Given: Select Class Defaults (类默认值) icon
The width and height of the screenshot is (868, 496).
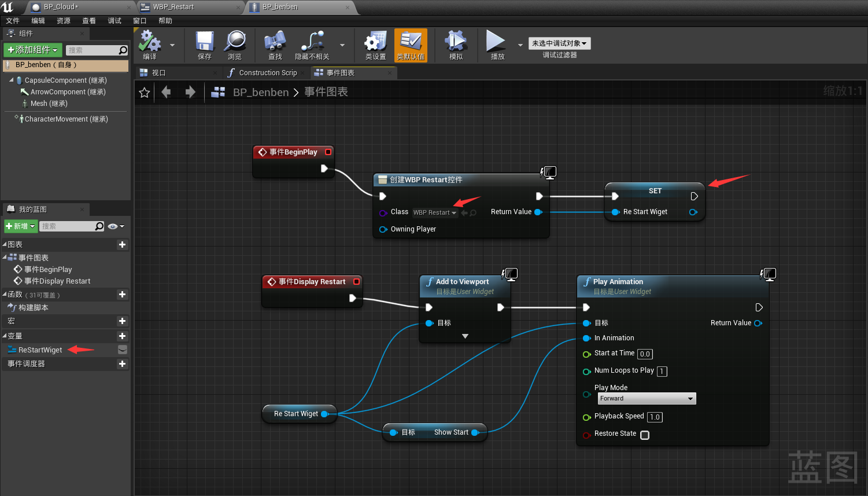Looking at the screenshot, I should 411,43.
